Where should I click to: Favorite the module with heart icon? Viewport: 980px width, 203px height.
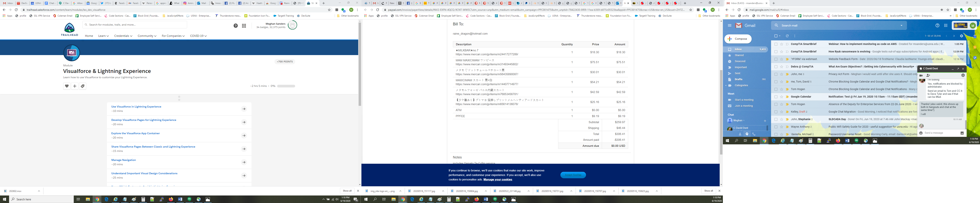(x=67, y=86)
